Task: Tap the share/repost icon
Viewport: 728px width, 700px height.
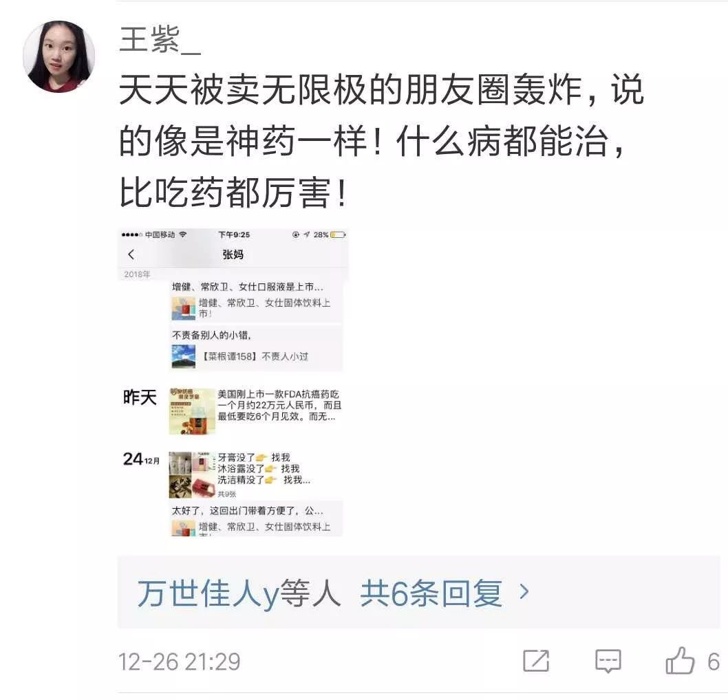Action: coord(536,661)
